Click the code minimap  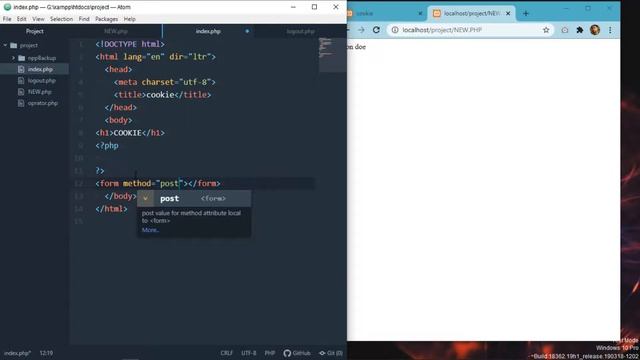tap(332, 55)
